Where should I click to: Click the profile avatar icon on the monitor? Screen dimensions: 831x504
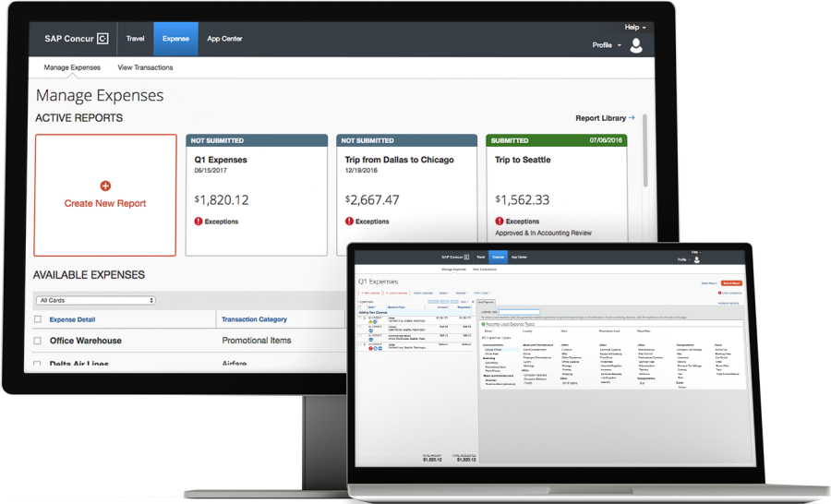[636, 45]
